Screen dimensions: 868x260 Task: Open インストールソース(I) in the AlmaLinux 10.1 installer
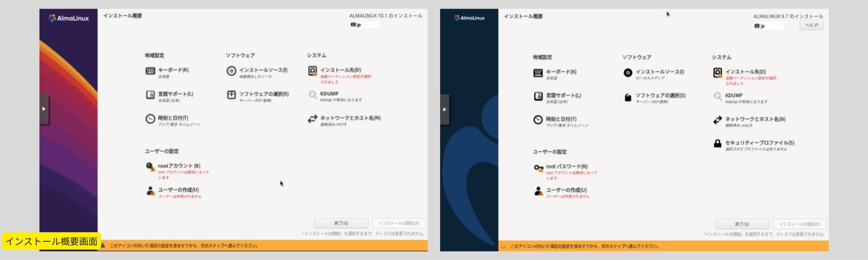coord(257,72)
